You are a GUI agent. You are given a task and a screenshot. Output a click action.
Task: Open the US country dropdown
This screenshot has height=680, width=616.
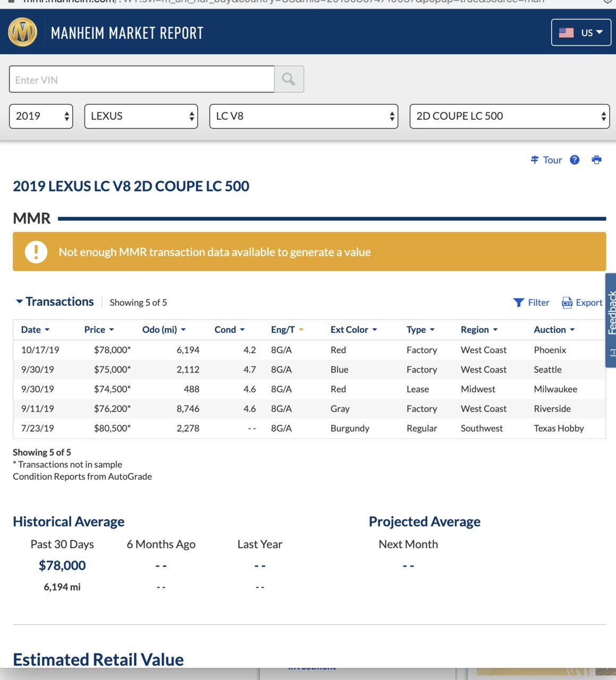pos(581,32)
